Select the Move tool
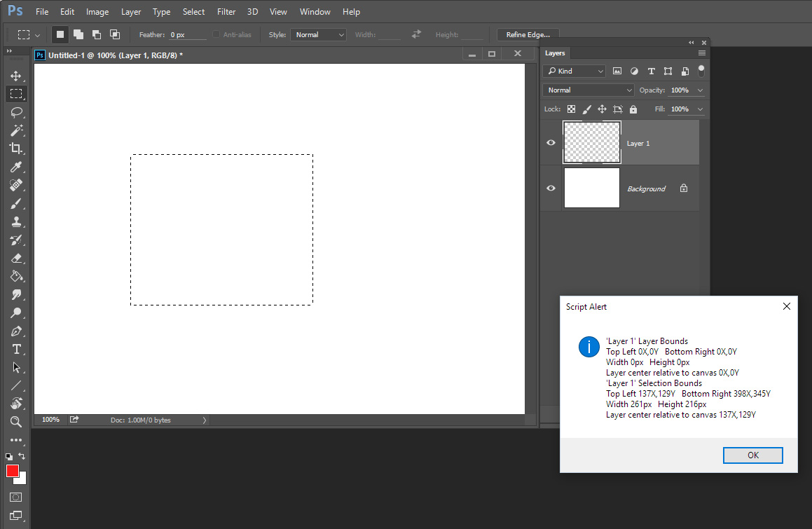The height and width of the screenshot is (529, 812). click(16, 76)
